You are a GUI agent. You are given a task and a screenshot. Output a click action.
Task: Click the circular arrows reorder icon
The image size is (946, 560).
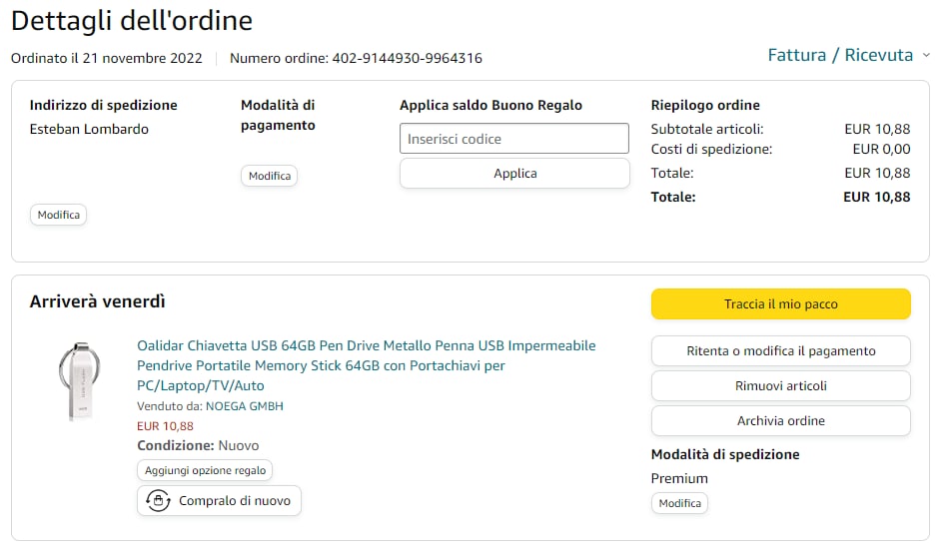pyautogui.click(x=158, y=501)
